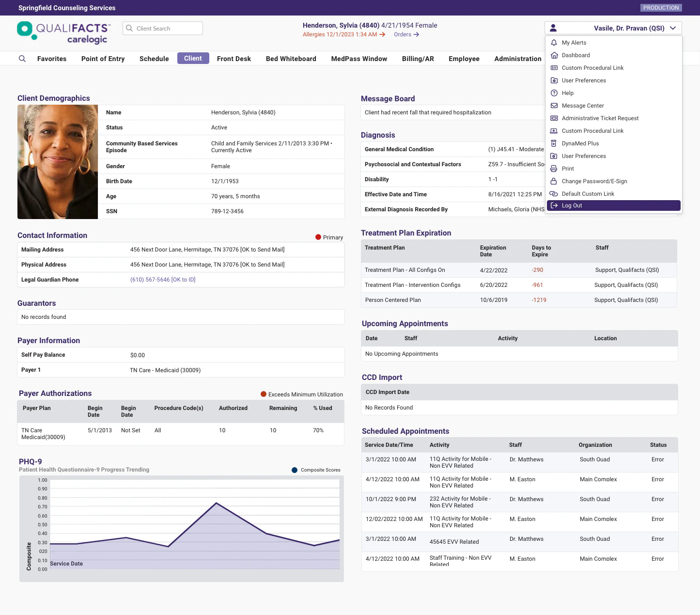Click the magnifier icon in the navigation bar
Viewport: 700px width, 615px height.
coord(22,58)
